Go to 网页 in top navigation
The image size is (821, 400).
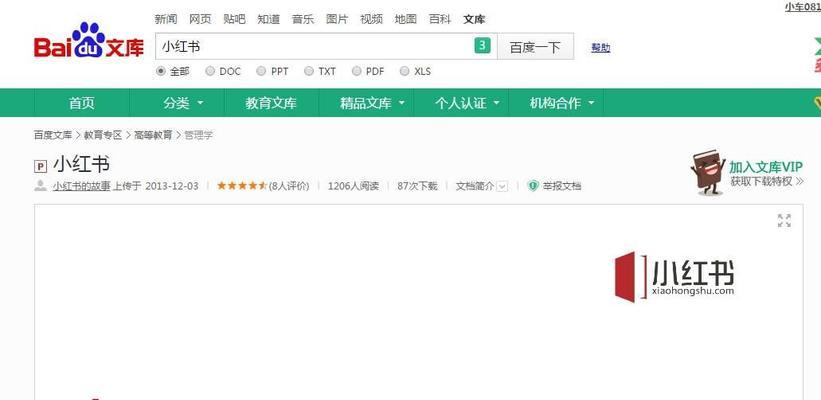coord(200,19)
